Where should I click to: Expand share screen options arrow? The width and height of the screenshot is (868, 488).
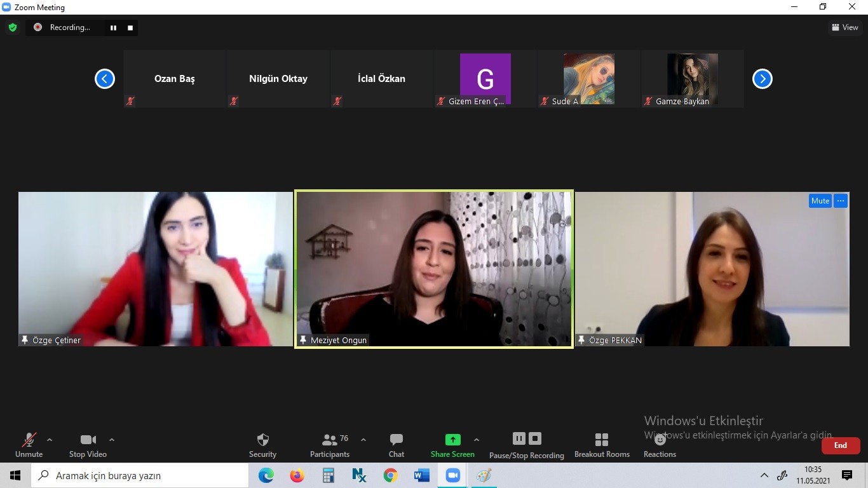[x=477, y=440]
